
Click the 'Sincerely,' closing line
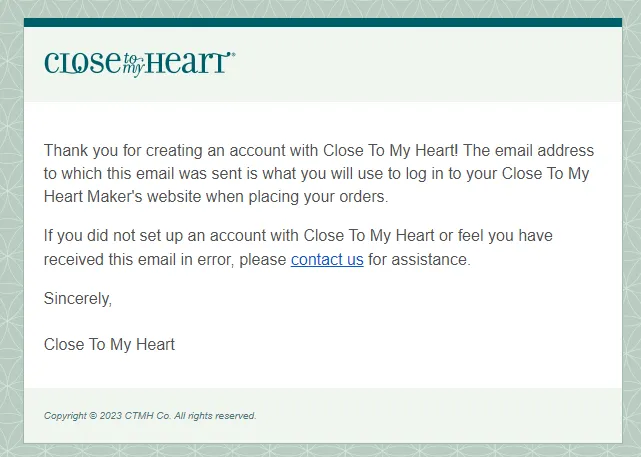78,299
